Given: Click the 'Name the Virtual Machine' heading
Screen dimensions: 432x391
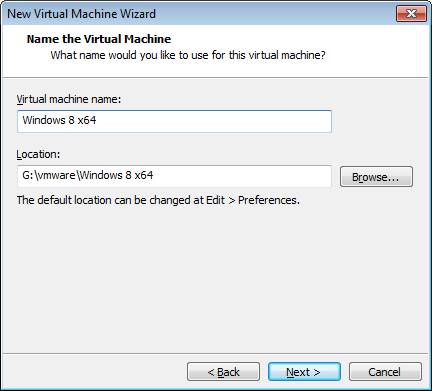Looking at the screenshot, I should [99, 39].
